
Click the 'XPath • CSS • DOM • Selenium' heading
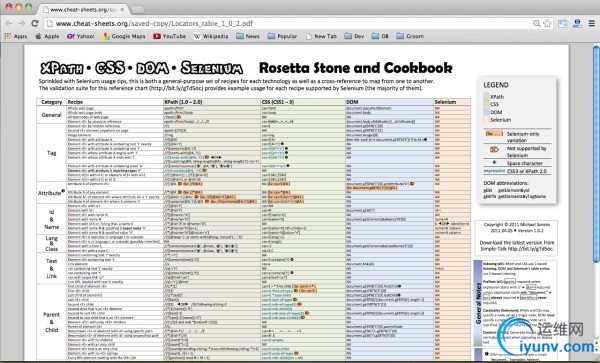point(142,68)
